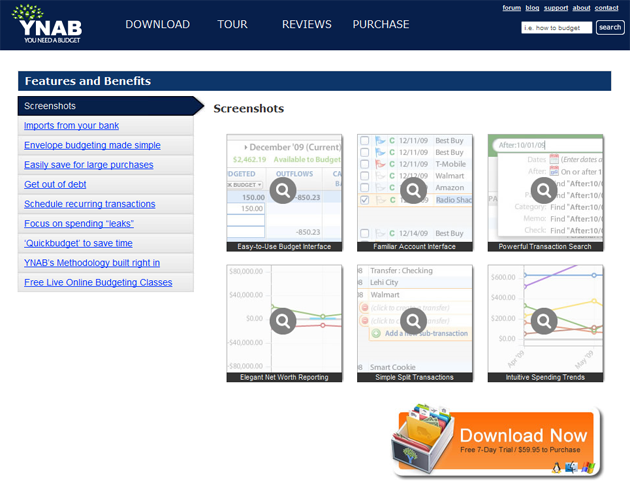Viewport: 630px width, 494px height.
Task: Open Envelope budgeting made simple
Action: [92, 145]
